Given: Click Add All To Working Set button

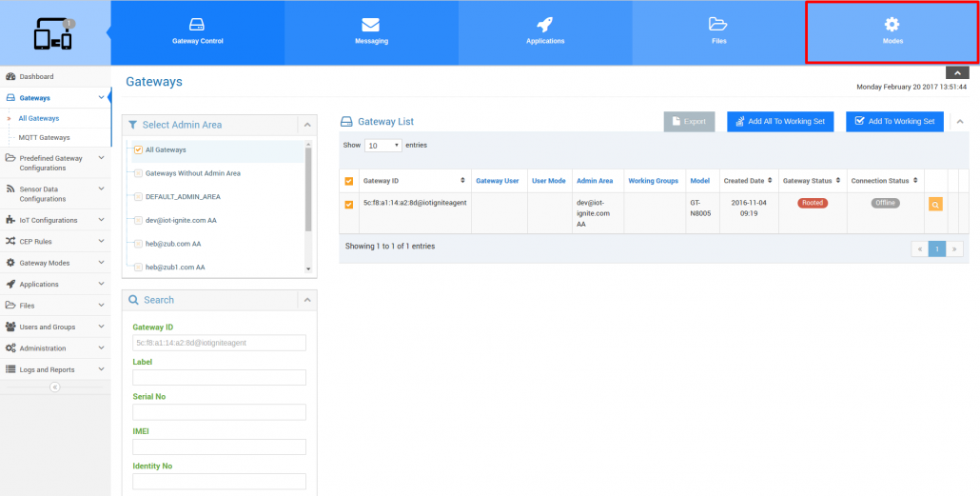Looking at the screenshot, I should pos(780,122).
